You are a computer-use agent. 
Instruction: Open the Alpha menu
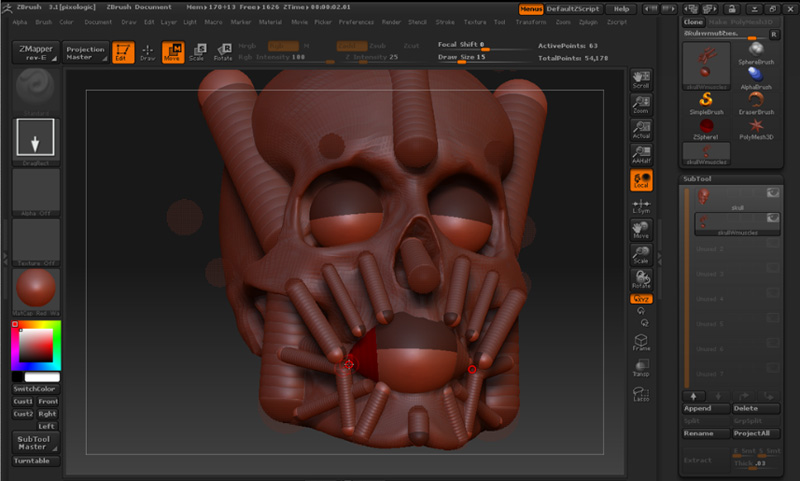(x=20, y=22)
